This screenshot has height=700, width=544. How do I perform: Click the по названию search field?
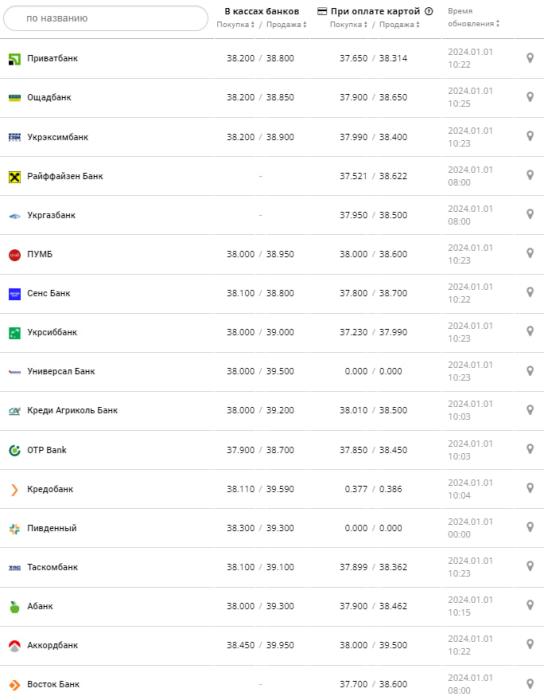click(x=106, y=18)
